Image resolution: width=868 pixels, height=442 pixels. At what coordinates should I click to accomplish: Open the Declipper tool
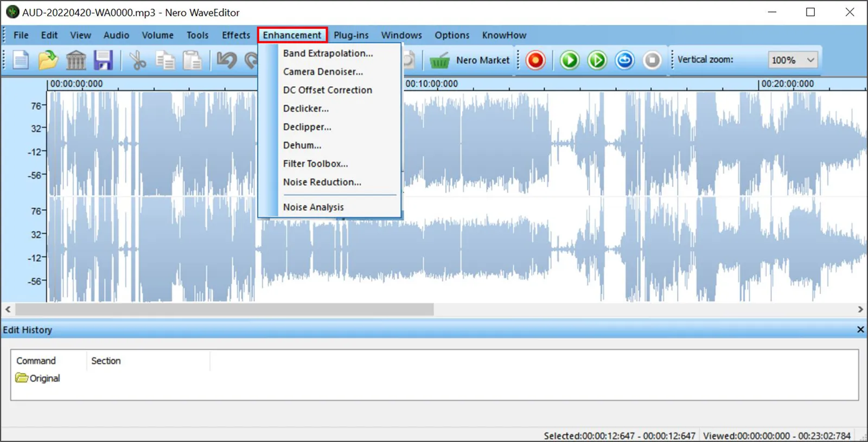point(329,127)
